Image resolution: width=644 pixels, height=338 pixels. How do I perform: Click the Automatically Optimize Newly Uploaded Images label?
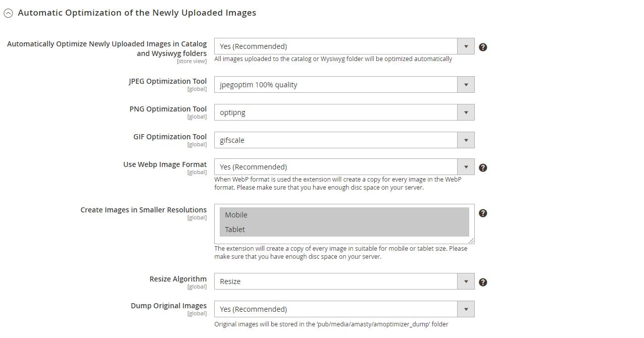[107, 48]
